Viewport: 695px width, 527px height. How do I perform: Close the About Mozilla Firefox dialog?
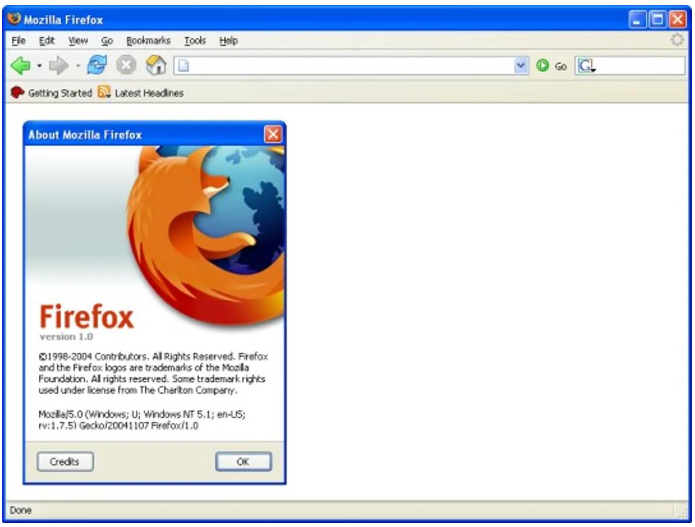point(273,134)
